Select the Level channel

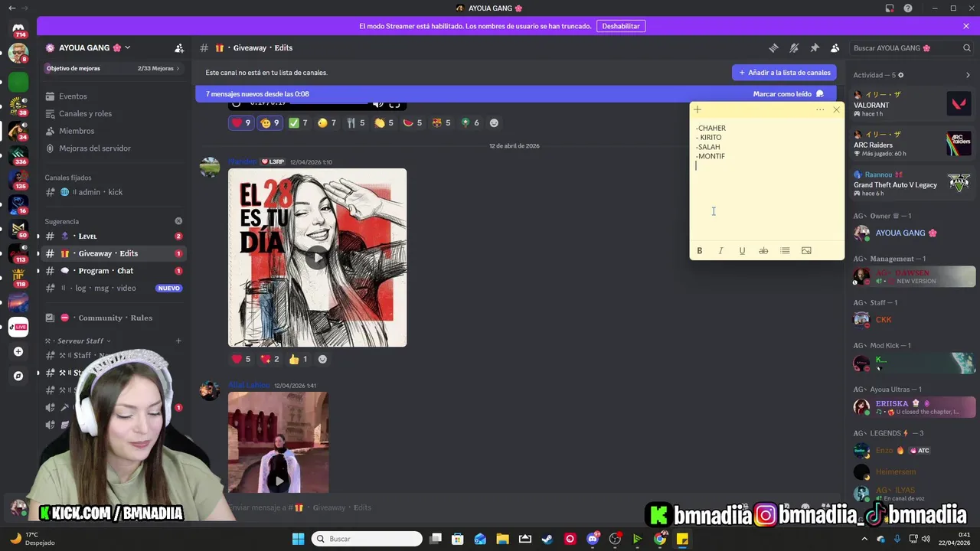click(x=113, y=236)
